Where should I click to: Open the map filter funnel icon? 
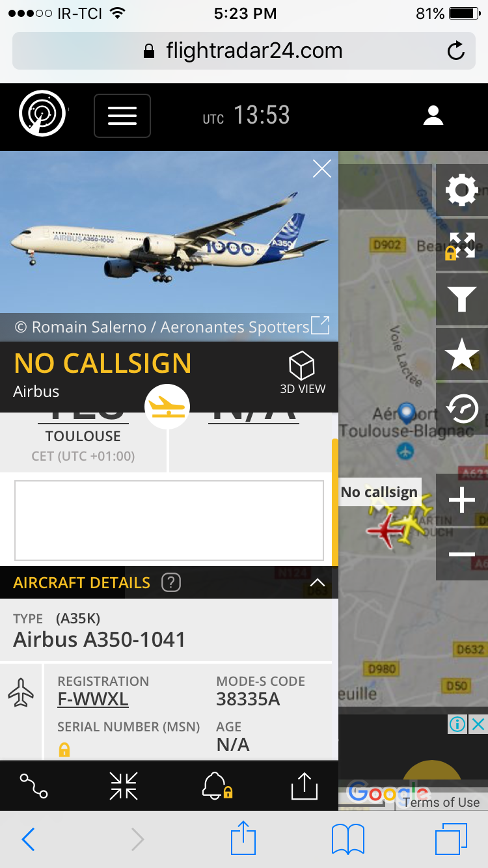point(462,300)
